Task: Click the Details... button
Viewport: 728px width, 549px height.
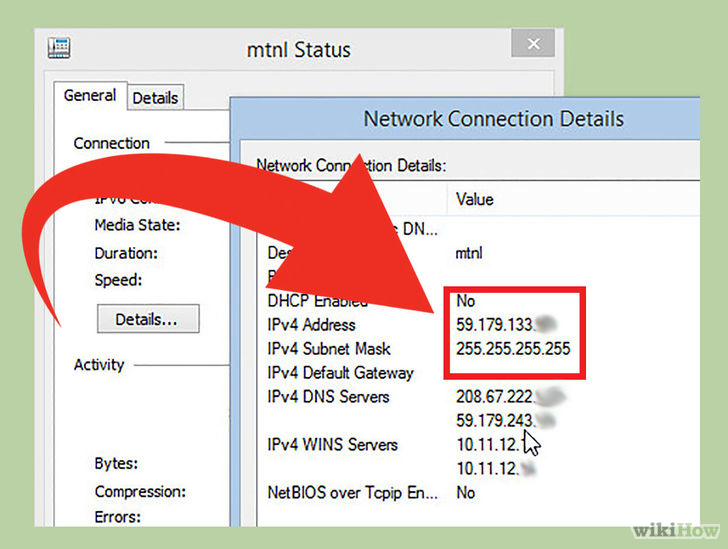Action: click(x=148, y=319)
